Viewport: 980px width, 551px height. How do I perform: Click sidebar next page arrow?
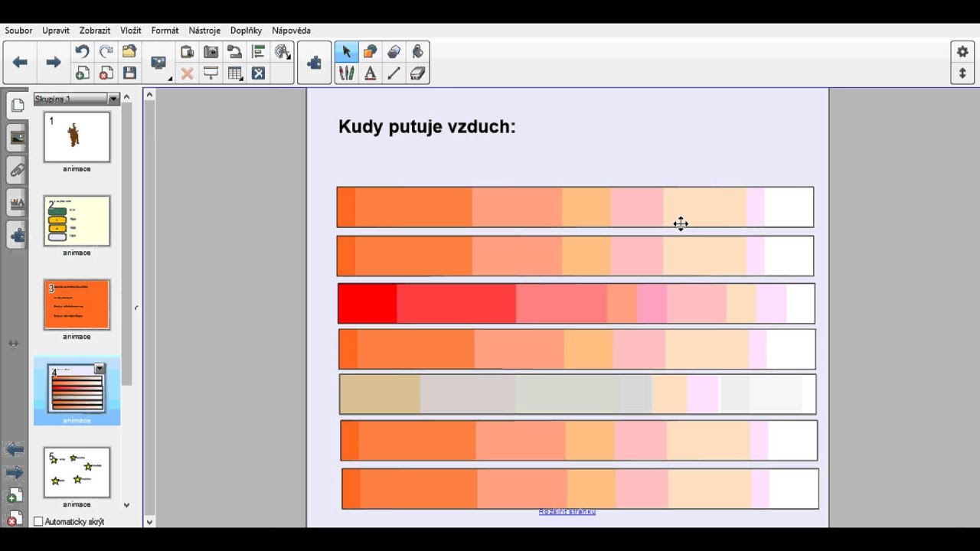coord(14,473)
